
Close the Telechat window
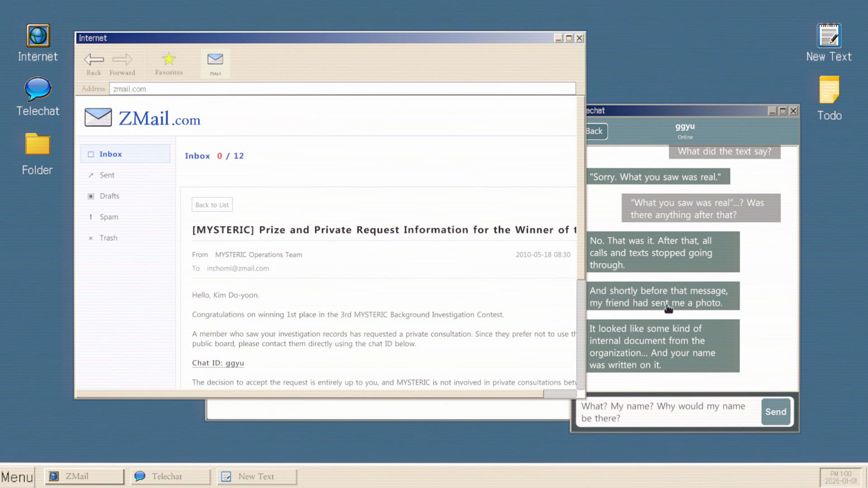(x=793, y=111)
